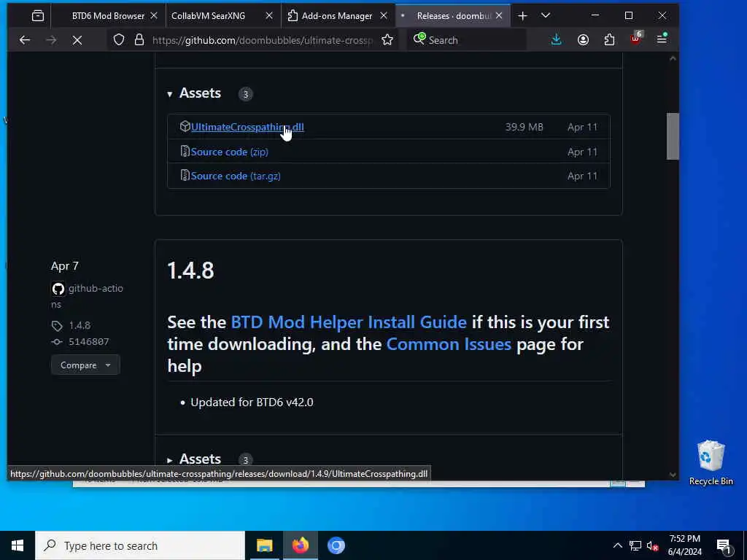747x560 pixels.
Task: Stop loading the page
Action: pyautogui.click(x=77, y=40)
